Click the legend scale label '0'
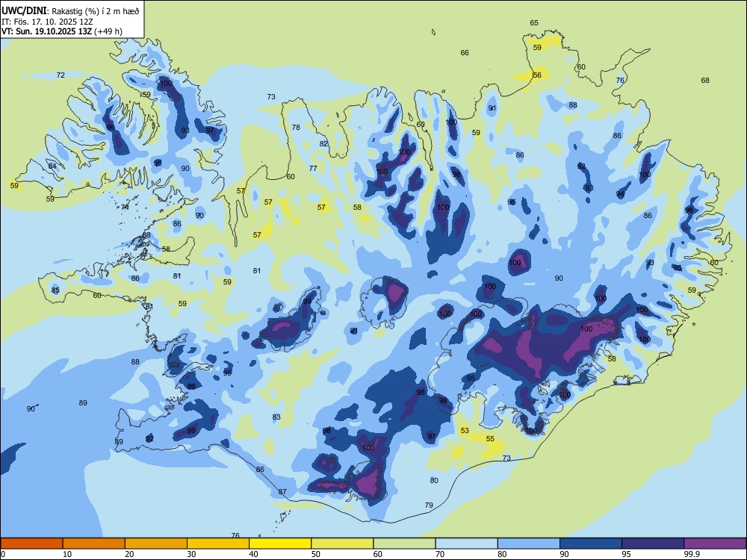The height and width of the screenshot is (560, 747). 3,554
